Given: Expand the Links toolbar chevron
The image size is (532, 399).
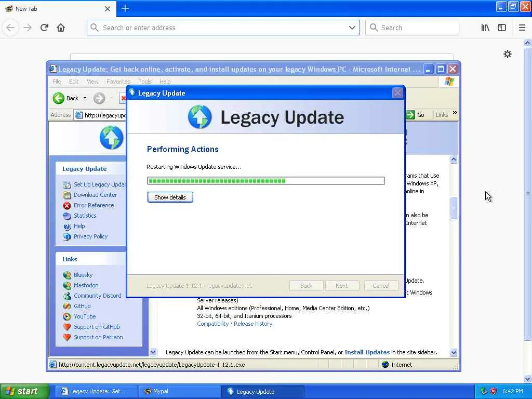Looking at the screenshot, I should coord(455,113).
